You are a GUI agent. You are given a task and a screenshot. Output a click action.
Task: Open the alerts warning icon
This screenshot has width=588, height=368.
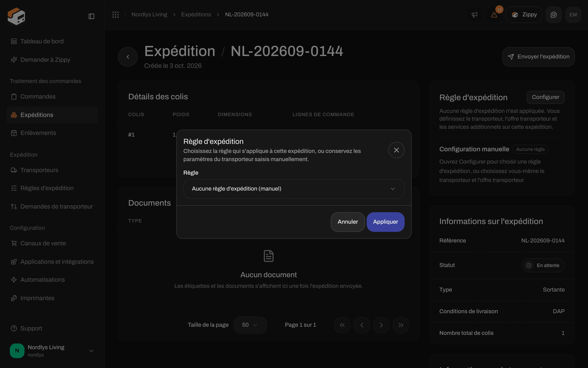click(x=494, y=15)
